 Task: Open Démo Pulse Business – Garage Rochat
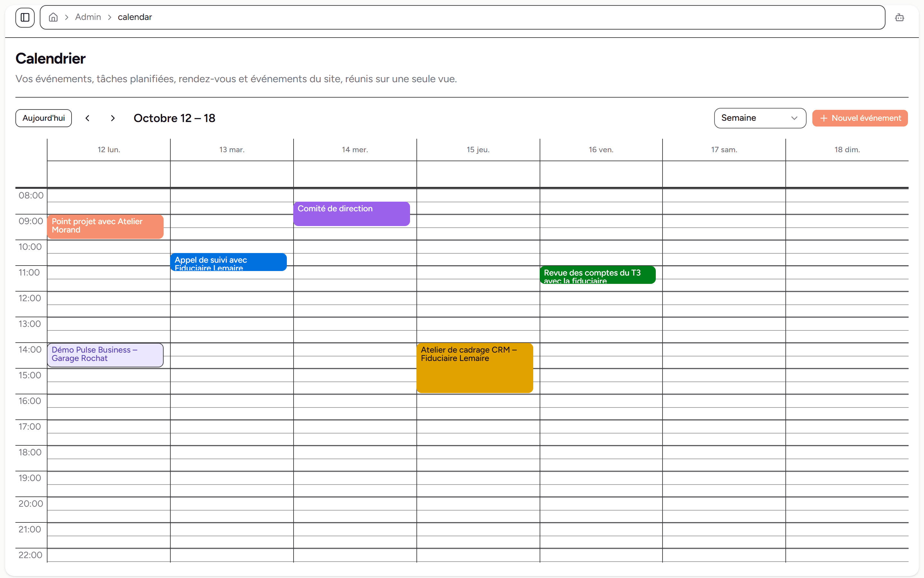[105, 355]
